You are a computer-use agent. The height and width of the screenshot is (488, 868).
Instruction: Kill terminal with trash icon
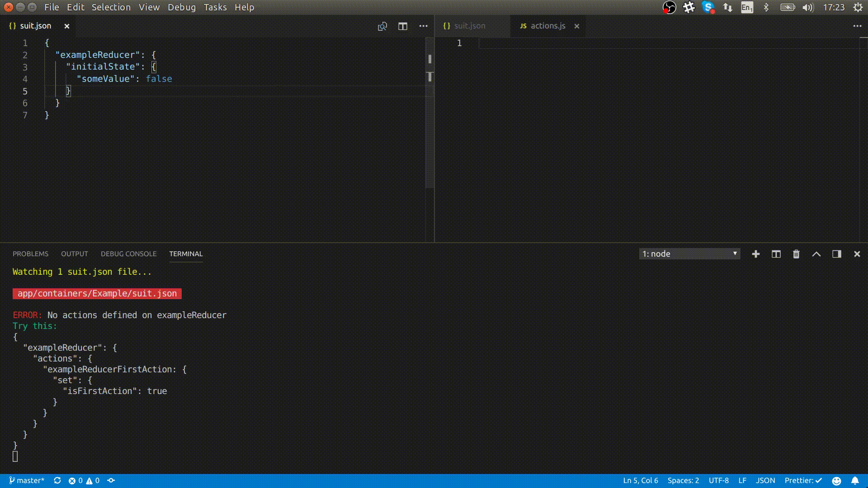796,254
